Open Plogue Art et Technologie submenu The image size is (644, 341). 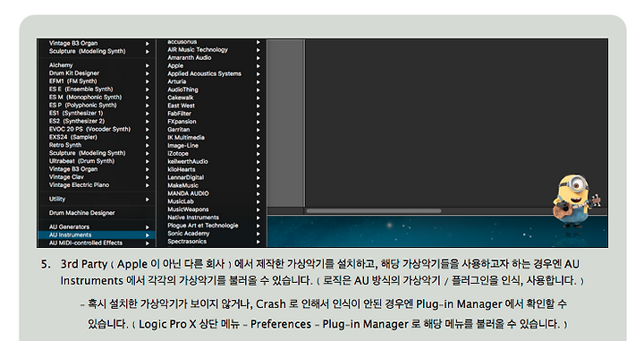coord(212,226)
